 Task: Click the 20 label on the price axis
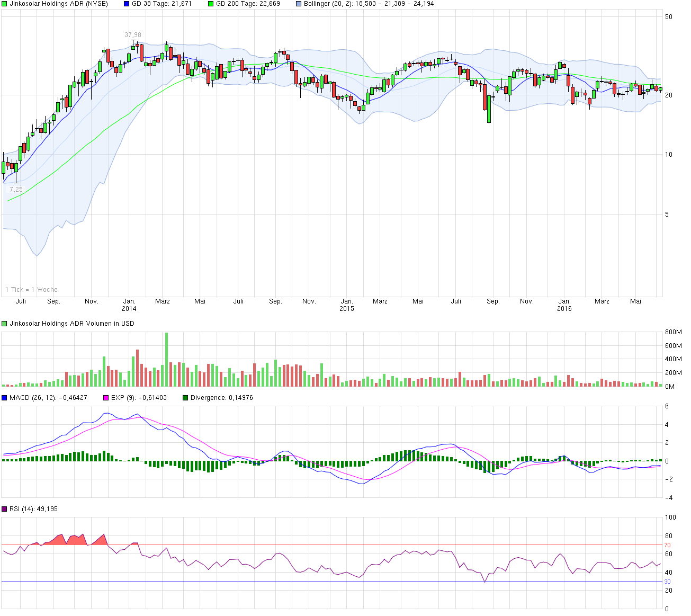pyautogui.click(x=669, y=95)
